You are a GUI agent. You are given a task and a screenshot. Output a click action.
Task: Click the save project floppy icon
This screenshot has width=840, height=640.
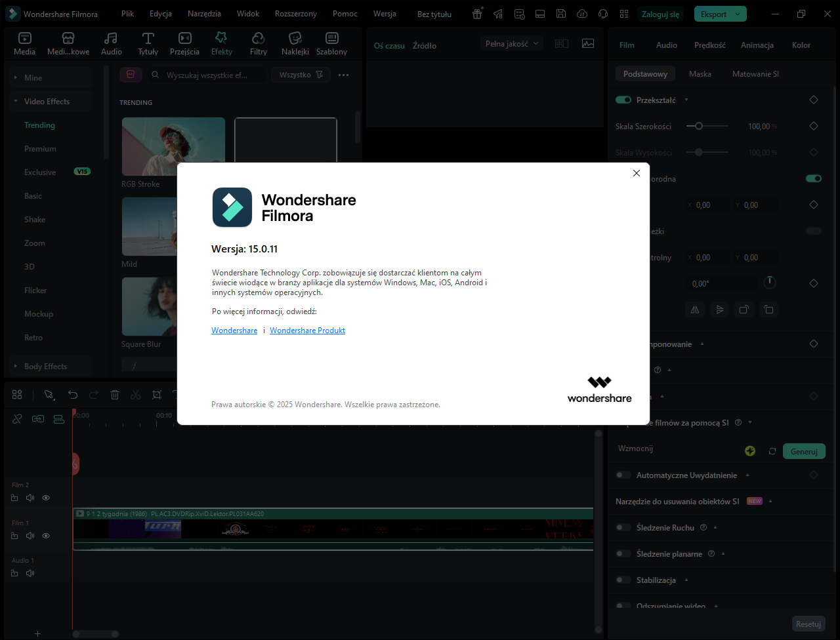coord(561,14)
